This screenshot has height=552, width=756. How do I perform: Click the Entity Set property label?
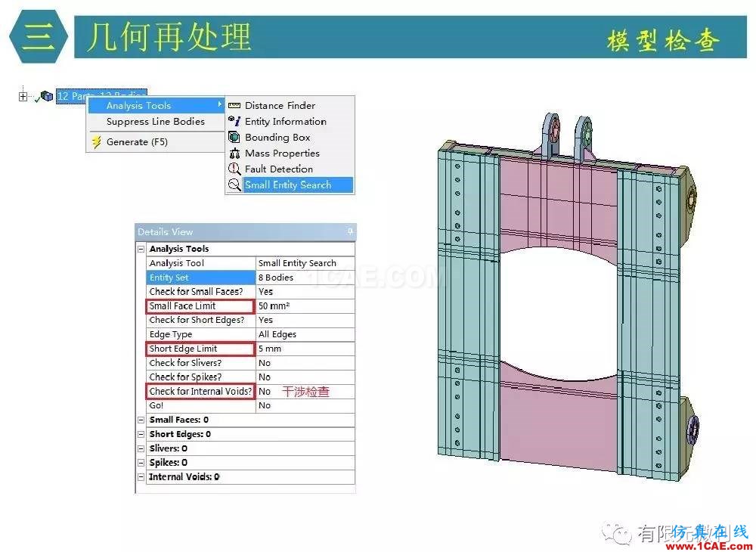(x=200, y=278)
